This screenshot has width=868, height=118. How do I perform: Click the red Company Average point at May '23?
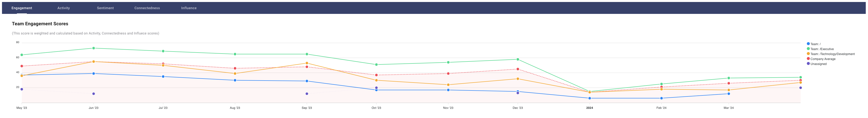(22, 66)
